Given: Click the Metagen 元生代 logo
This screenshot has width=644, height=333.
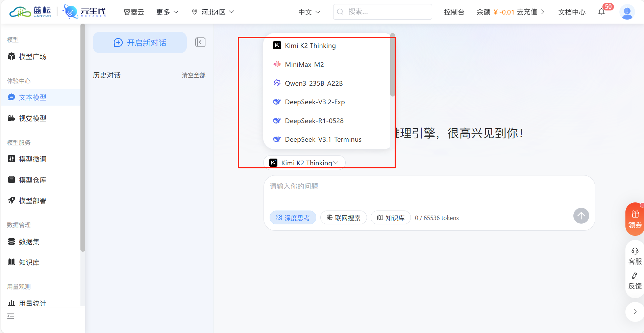Looking at the screenshot, I should coord(84,12).
